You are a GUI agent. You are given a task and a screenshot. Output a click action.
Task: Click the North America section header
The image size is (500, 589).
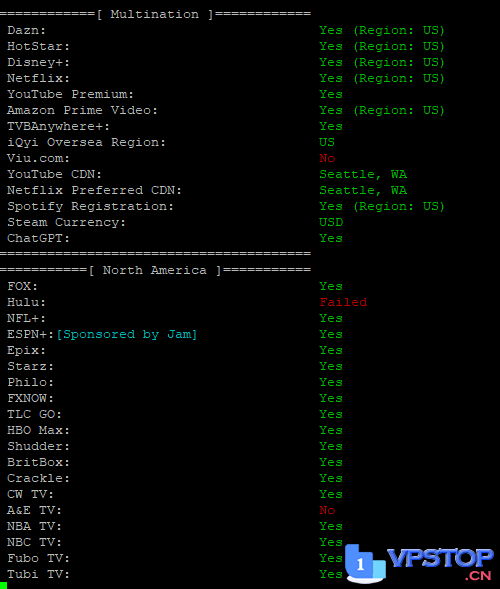tap(155, 270)
